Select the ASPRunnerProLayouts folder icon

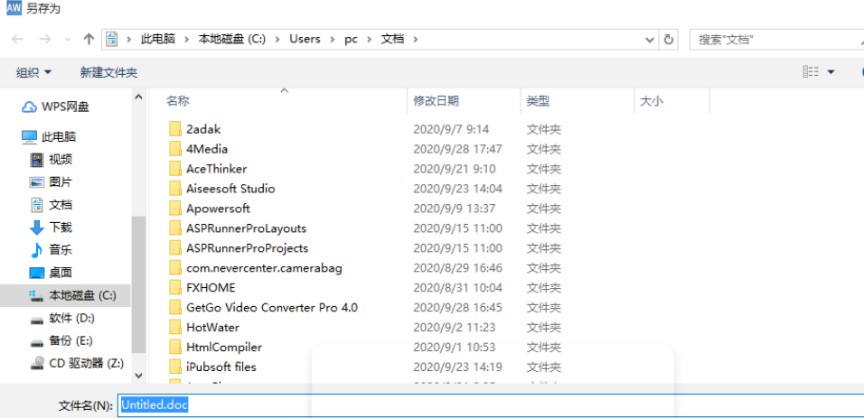coord(175,228)
